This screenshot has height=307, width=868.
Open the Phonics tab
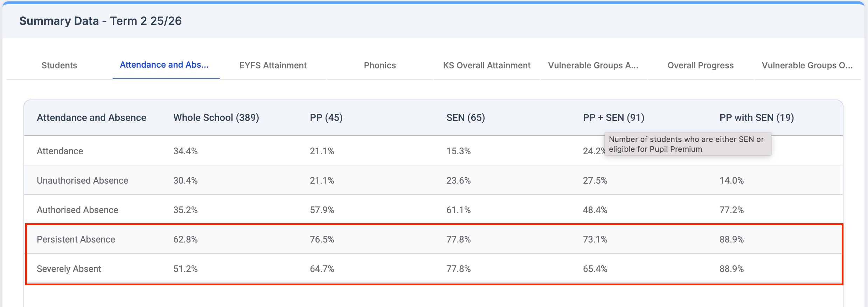click(x=380, y=66)
